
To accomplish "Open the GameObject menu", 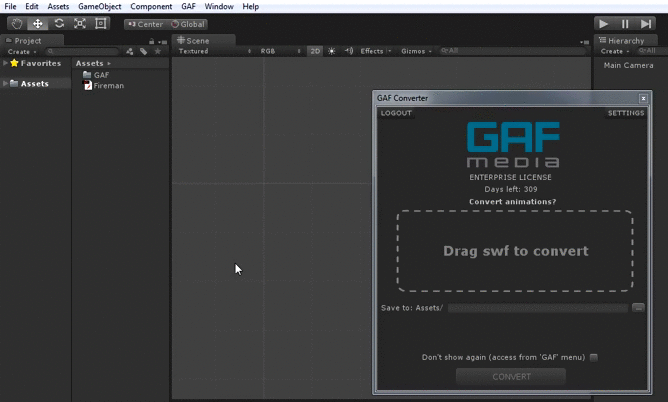I will point(100,6).
